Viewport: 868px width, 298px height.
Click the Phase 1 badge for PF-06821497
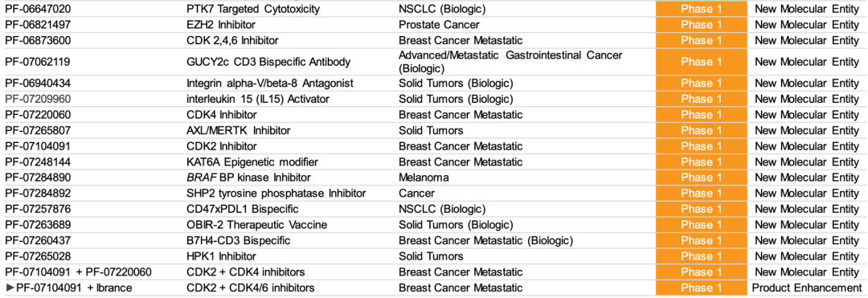[x=702, y=25]
